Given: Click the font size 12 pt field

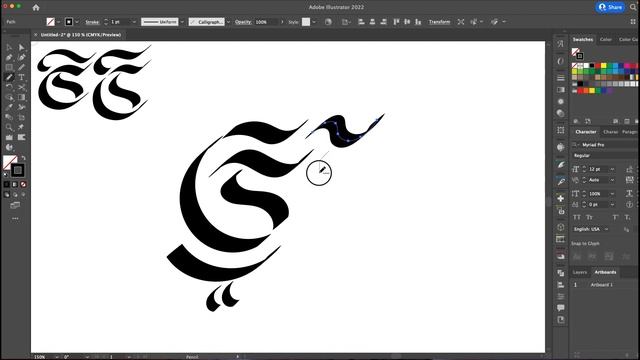Looking at the screenshot, I should (x=598, y=169).
